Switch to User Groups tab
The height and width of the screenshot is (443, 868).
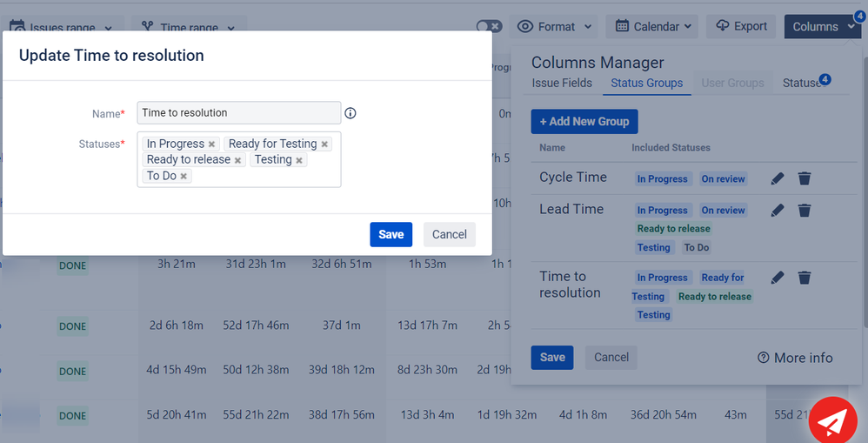pos(733,83)
